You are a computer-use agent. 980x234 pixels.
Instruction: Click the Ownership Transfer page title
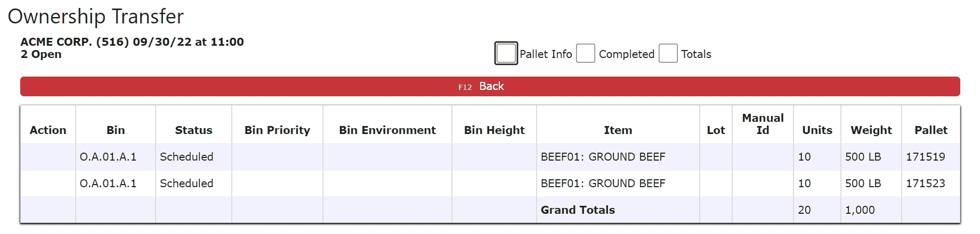pos(96,16)
